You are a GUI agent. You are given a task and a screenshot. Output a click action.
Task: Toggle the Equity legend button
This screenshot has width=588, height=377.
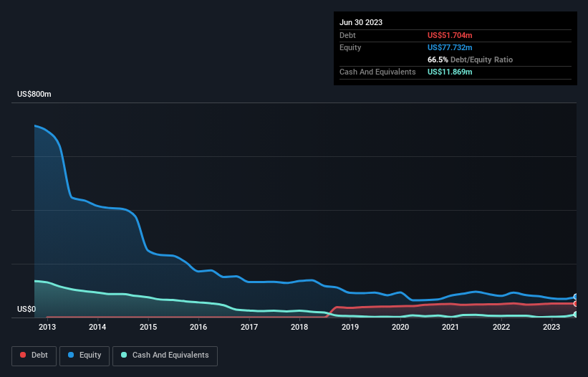[85, 355]
